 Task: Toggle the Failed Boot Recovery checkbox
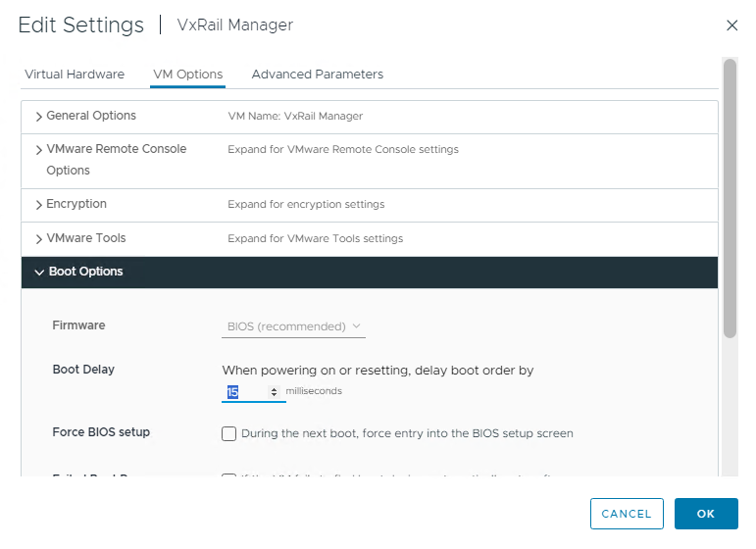tap(229, 477)
